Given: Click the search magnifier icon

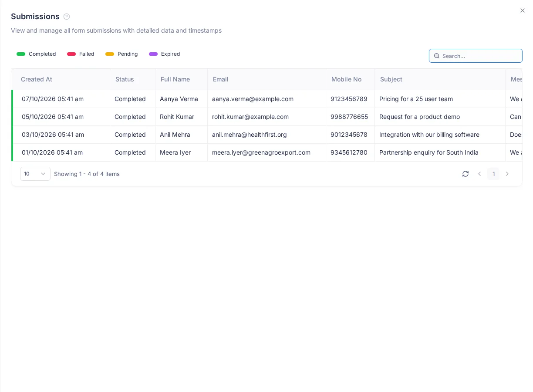Looking at the screenshot, I should (x=437, y=56).
